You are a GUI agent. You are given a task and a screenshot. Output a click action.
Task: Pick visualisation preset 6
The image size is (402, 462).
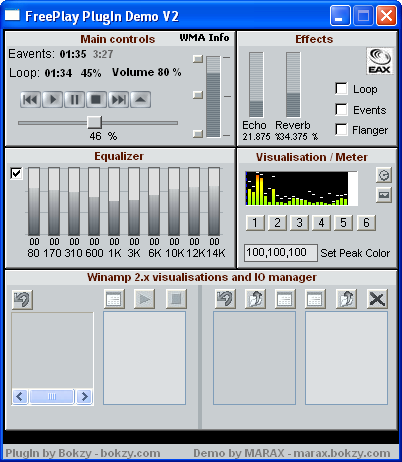coord(366,223)
